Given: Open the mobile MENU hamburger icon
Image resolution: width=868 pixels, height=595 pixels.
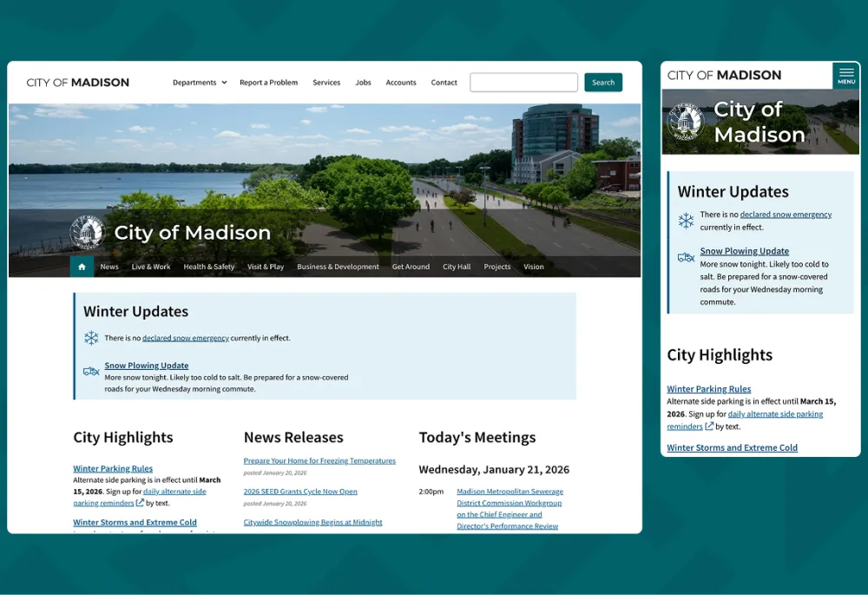Looking at the screenshot, I should click(x=845, y=76).
